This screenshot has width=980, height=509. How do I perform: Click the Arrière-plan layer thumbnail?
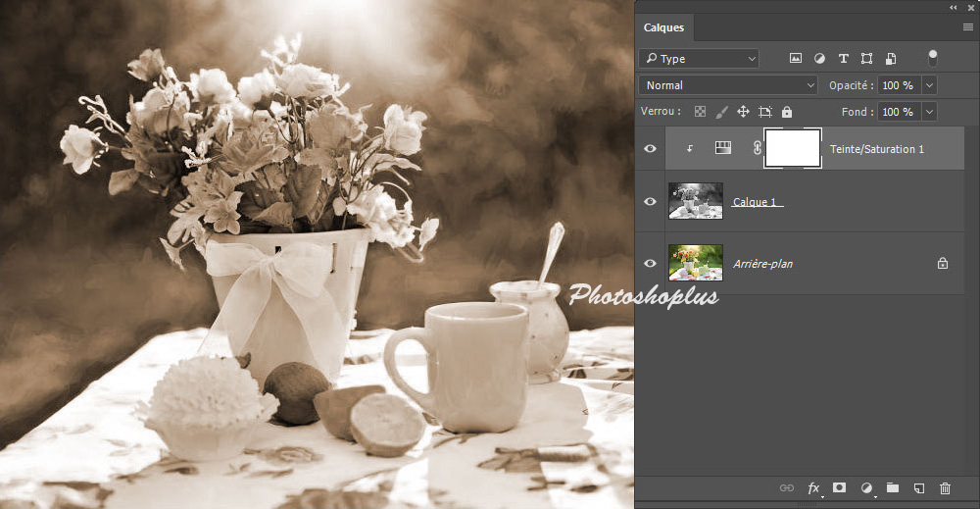click(696, 263)
